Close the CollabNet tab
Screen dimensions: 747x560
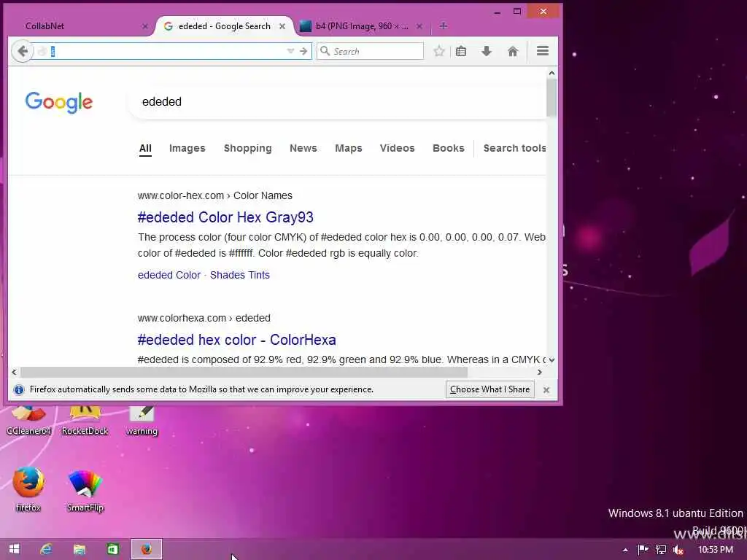pyautogui.click(x=145, y=27)
